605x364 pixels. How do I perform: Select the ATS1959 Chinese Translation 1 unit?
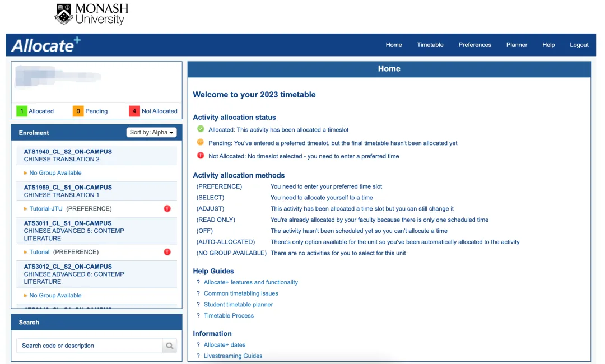[68, 191]
